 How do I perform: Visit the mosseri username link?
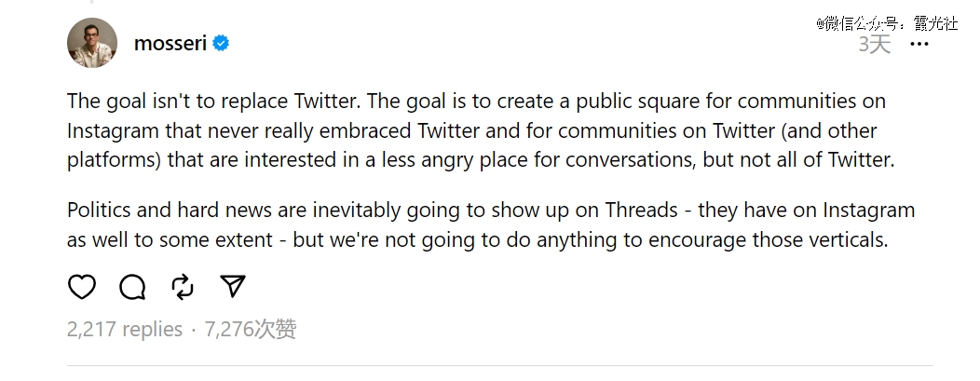170,43
